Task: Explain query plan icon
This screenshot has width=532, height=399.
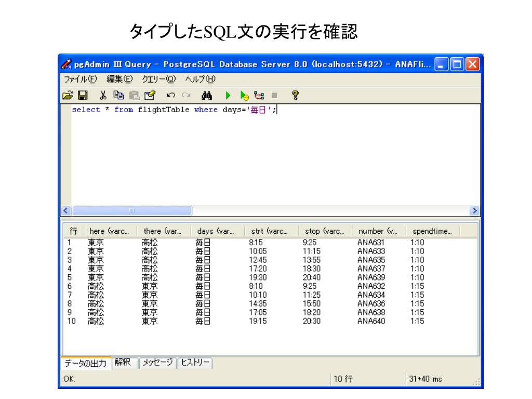Action: (x=259, y=96)
